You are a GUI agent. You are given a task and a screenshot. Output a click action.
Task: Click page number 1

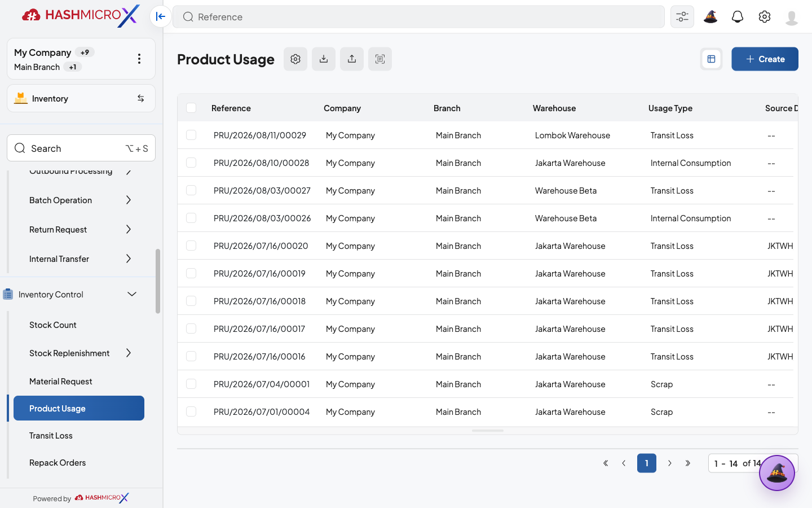[x=647, y=463]
